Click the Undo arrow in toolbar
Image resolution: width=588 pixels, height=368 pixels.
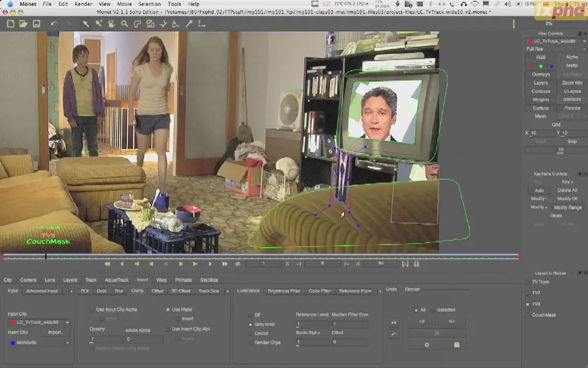click(x=55, y=24)
